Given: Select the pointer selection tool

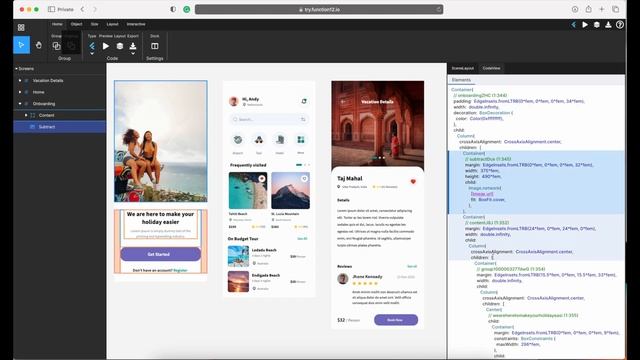Looking at the screenshot, I should (21, 45).
